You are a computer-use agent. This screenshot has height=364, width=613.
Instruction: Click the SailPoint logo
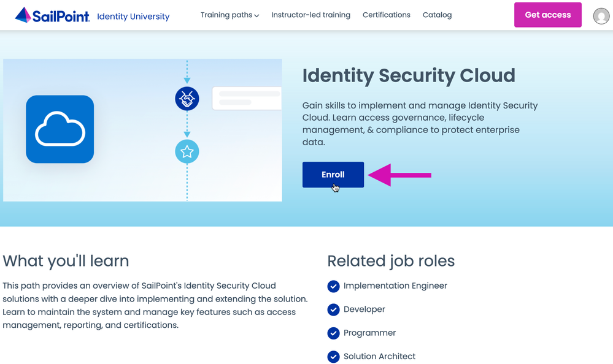click(x=52, y=15)
